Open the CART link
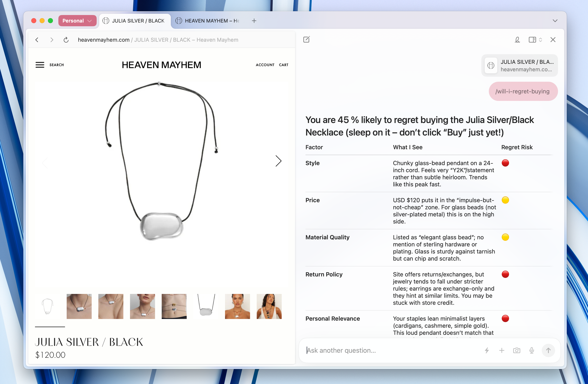The height and width of the screenshot is (384, 588). (284, 65)
